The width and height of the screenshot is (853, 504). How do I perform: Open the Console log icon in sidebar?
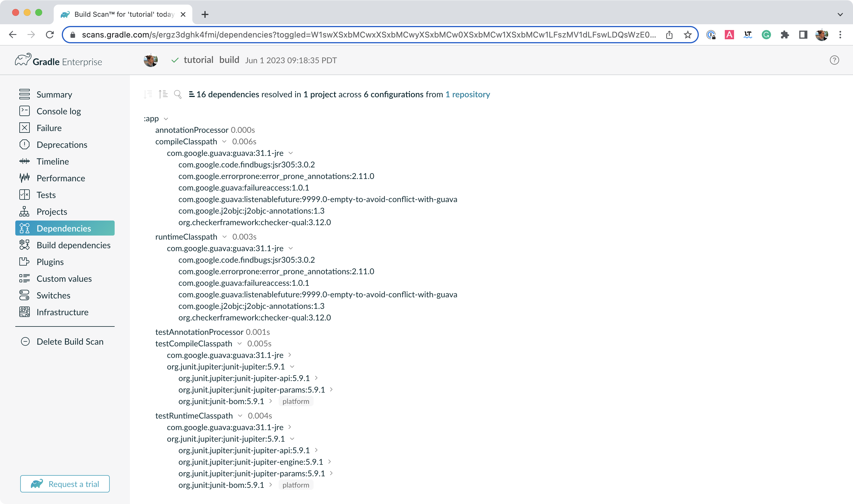pos(24,111)
